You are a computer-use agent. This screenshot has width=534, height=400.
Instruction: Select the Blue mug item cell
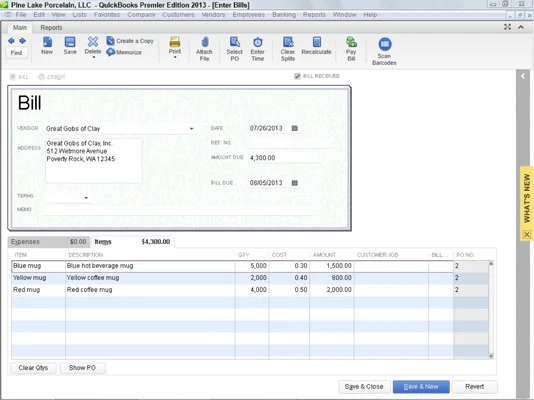pos(38,266)
